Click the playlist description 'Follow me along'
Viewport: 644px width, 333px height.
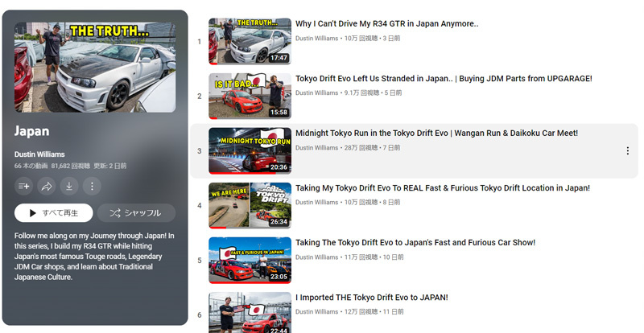[94, 257]
